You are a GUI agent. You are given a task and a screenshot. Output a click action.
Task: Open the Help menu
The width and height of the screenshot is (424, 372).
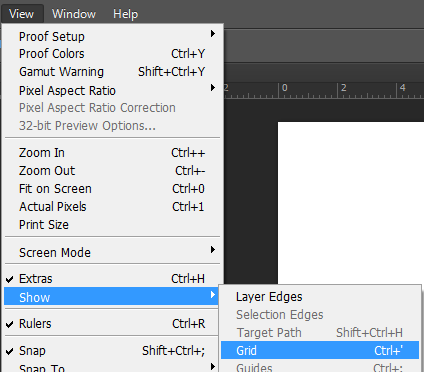(125, 14)
